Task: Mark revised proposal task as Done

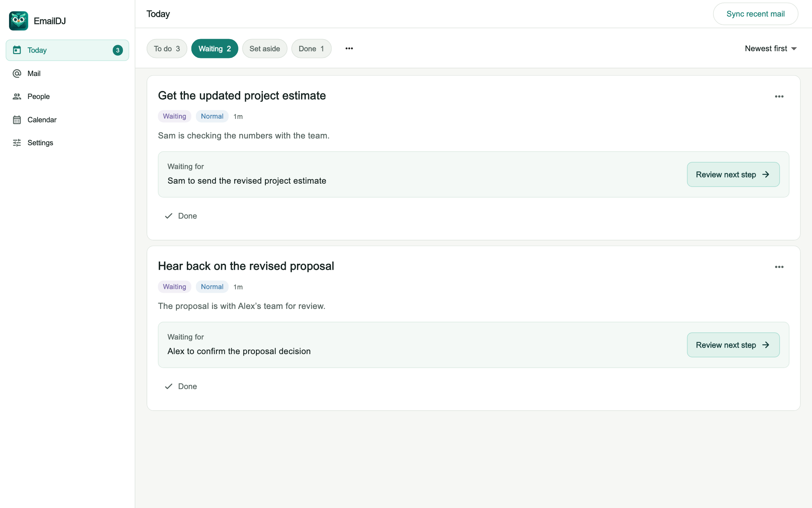Action: [x=181, y=386]
